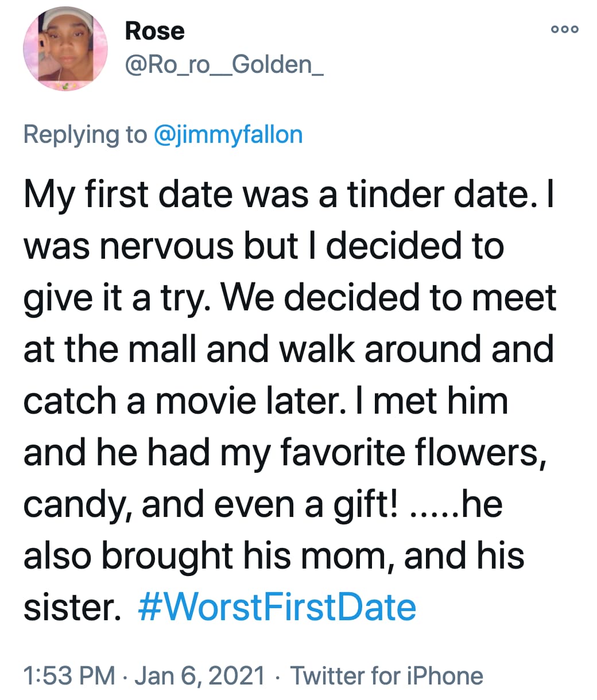Click the 1:53 PM timestamp
Image resolution: width=597 pixels, height=700 pixels.
69,675
